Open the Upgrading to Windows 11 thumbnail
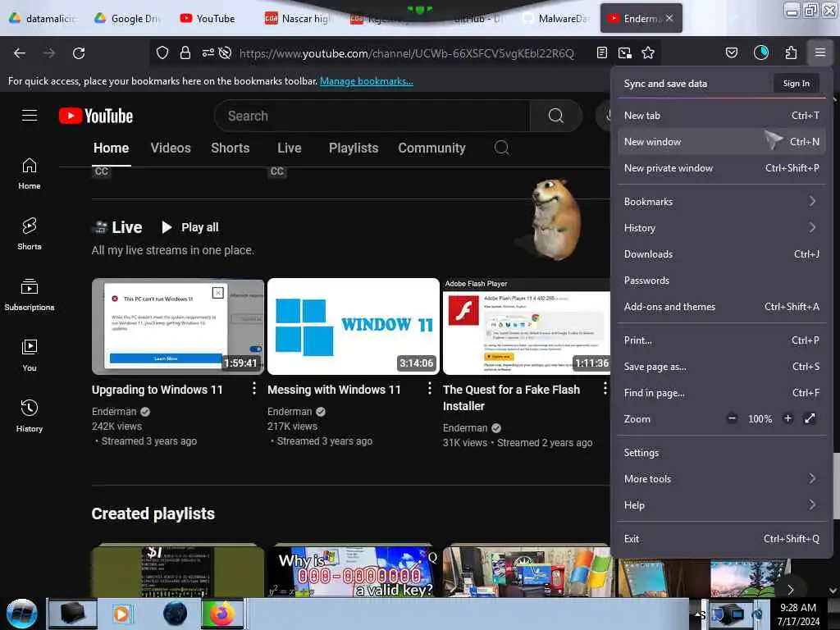840x630 pixels. pos(178,326)
